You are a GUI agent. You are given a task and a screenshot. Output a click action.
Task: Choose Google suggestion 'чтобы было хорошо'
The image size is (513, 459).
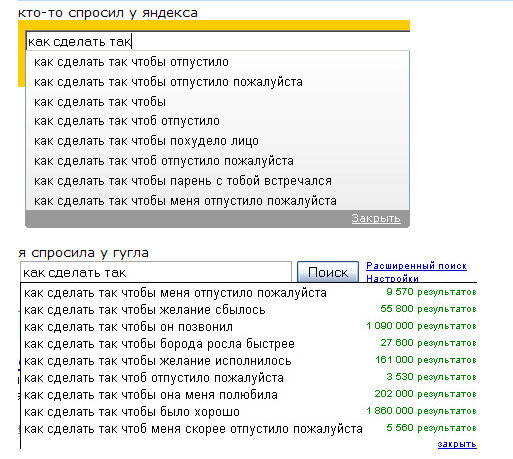point(249,412)
